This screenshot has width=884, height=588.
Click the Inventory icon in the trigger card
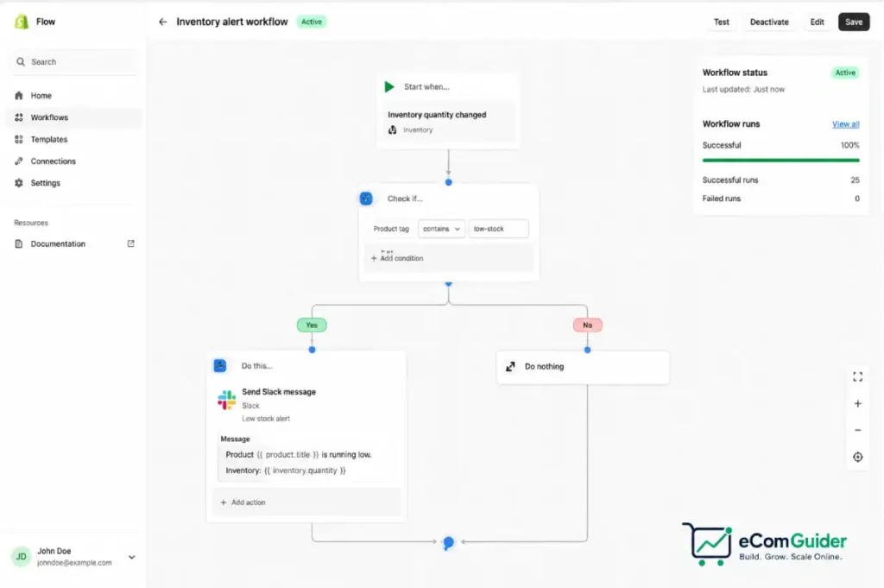393,130
